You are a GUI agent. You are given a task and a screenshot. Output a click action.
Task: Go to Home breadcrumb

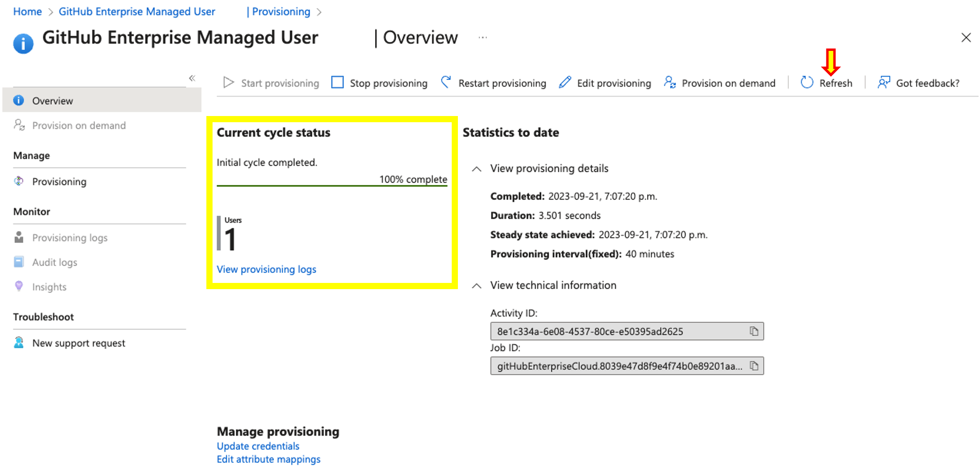coord(28,11)
